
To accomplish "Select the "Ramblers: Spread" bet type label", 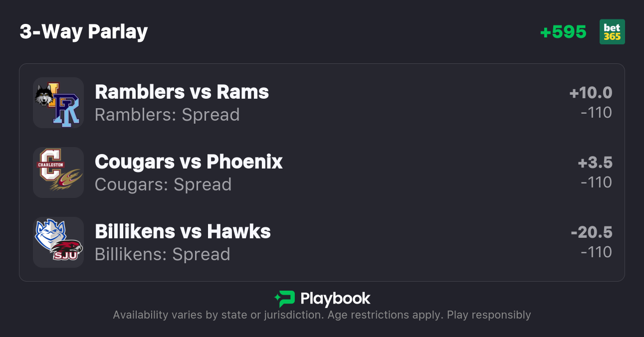I will click(167, 115).
